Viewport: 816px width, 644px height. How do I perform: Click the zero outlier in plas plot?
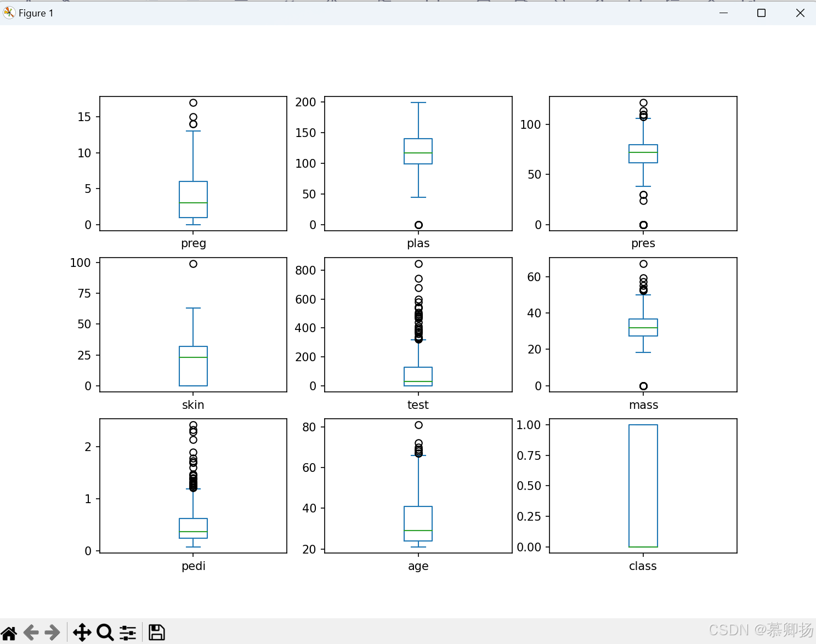tap(418, 225)
